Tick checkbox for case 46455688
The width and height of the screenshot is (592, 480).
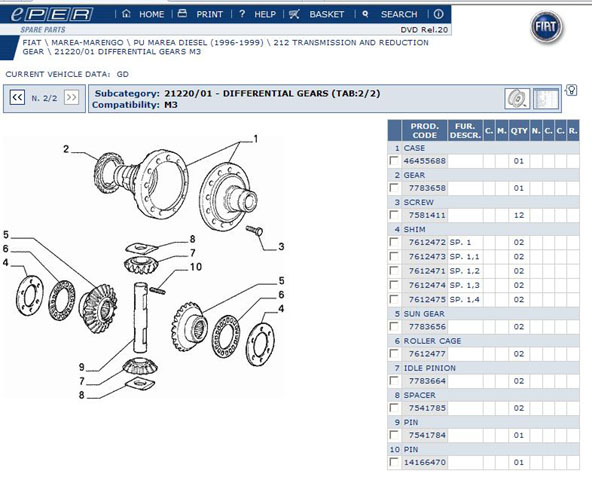(394, 161)
